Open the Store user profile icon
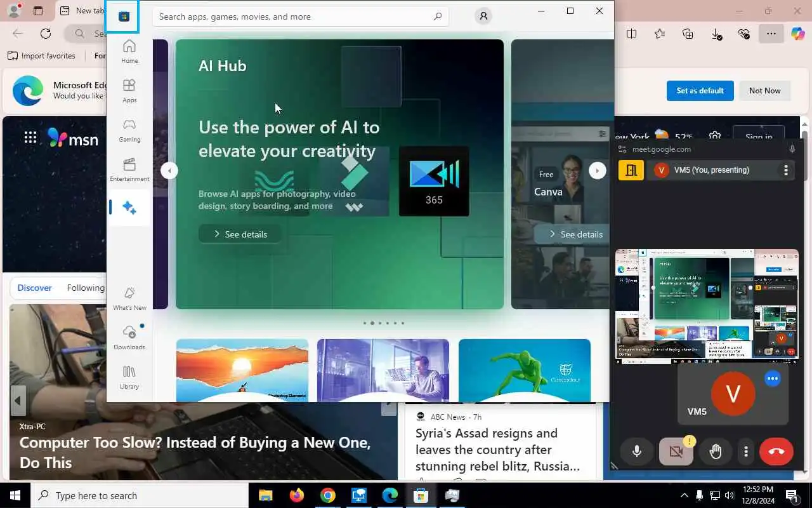Screen dimensions: 812x508 pyautogui.click(x=483, y=17)
